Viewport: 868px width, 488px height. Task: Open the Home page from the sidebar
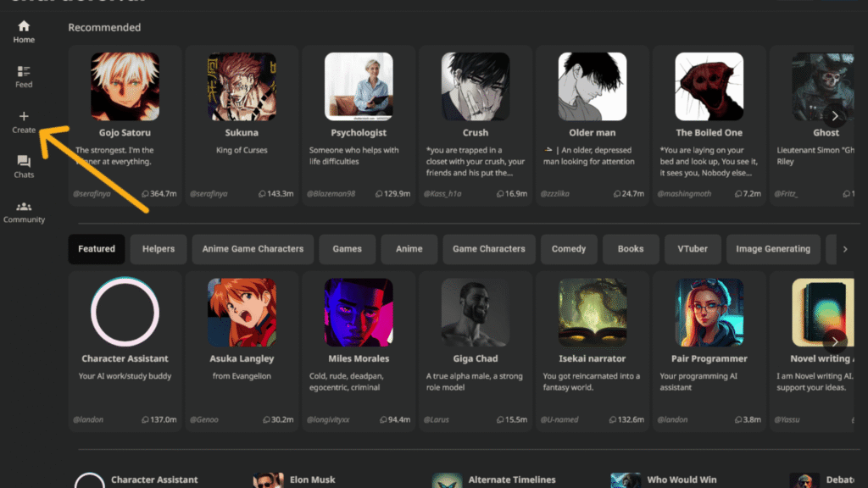(x=24, y=31)
